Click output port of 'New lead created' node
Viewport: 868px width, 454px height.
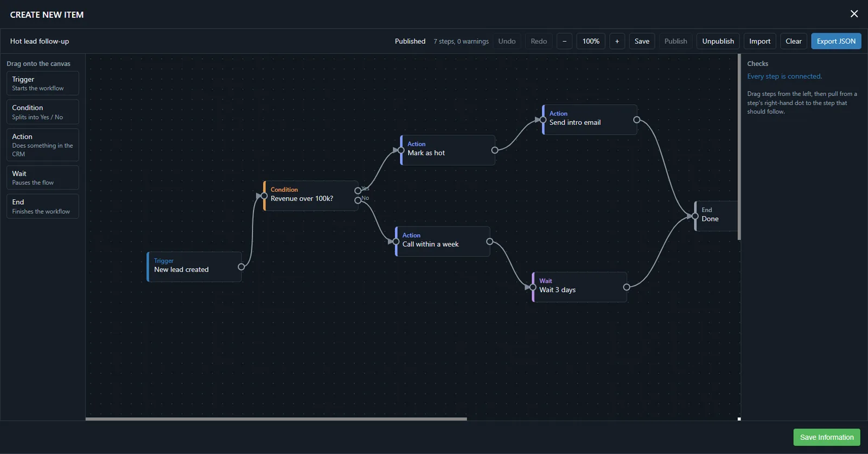point(241,267)
